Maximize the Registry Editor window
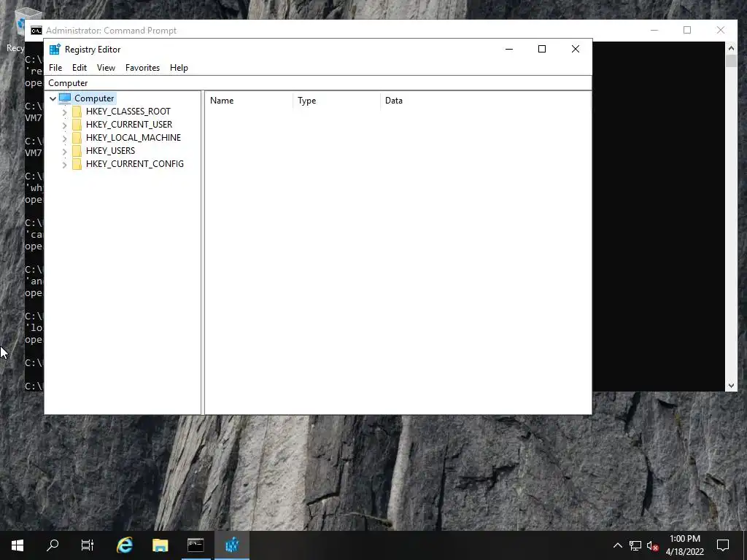Screen dimensions: 747x560 (542, 49)
